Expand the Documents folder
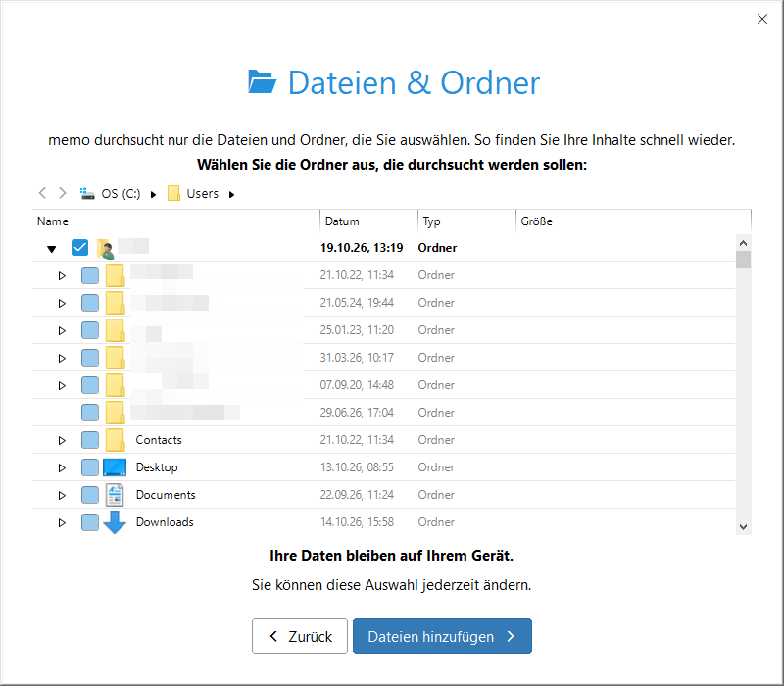This screenshot has height=686, width=784. coord(62,496)
